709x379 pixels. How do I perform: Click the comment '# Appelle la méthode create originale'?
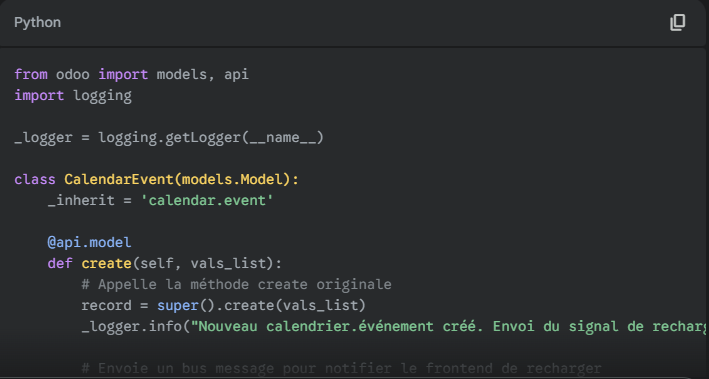[236, 284]
